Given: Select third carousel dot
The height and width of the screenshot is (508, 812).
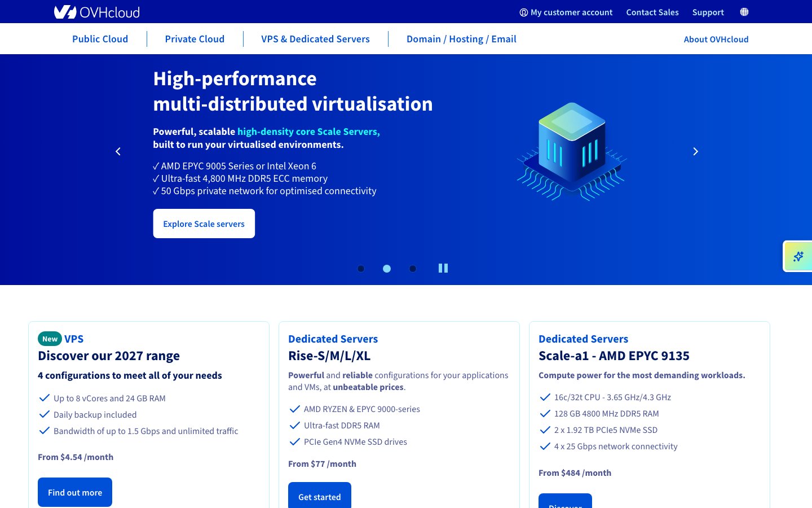Looking at the screenshot, I should [413, 269].
